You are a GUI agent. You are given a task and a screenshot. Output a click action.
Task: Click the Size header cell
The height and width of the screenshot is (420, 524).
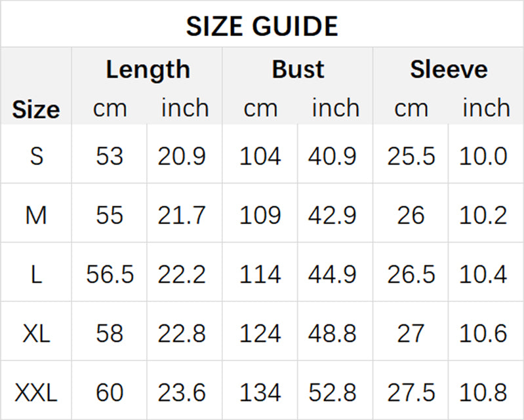(x=36, y=109)
